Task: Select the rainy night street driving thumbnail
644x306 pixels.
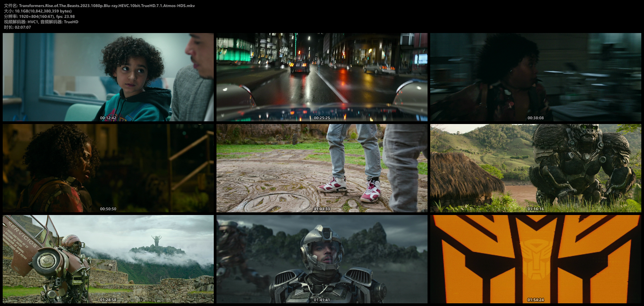Action: coord(322,77)
